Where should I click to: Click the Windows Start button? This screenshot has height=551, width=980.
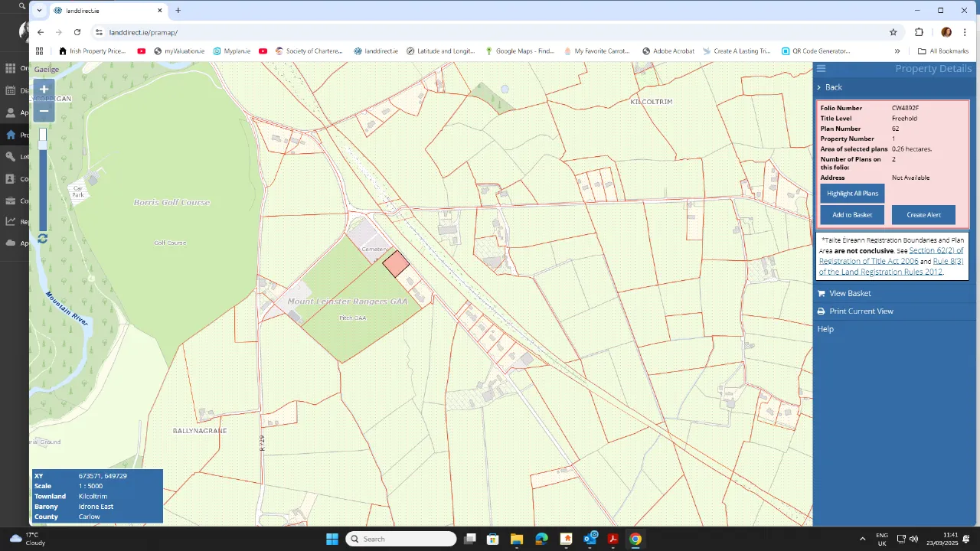point(332,539)
